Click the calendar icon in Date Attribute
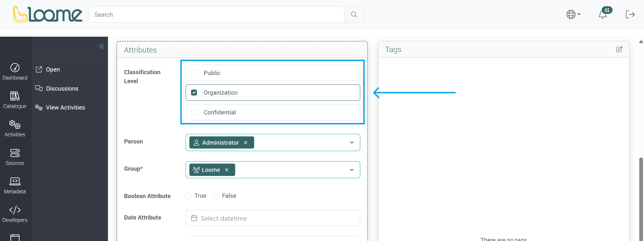 point(194,218)
